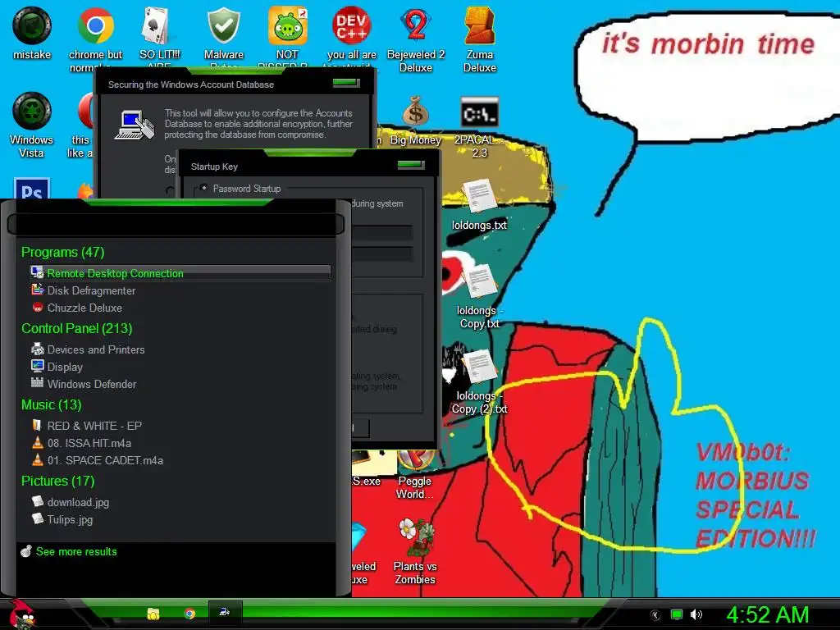
Task: Open file explorer from taskbar
Action: click(x=153, y=614)
